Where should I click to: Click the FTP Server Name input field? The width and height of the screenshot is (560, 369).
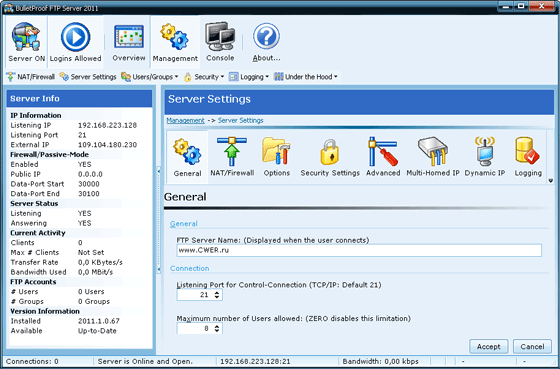[x=359, y=250]
